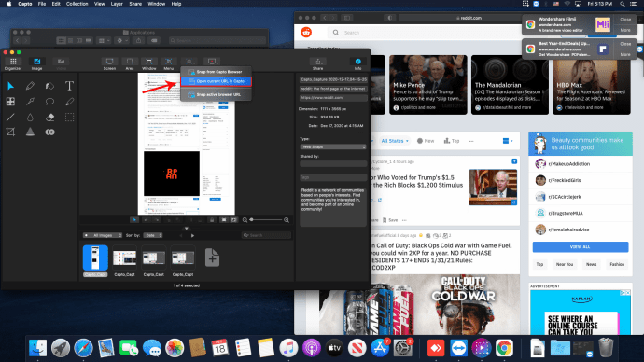Collapse the thumbnail strip with triangle

pyautogui.click(x=187, y=229)
